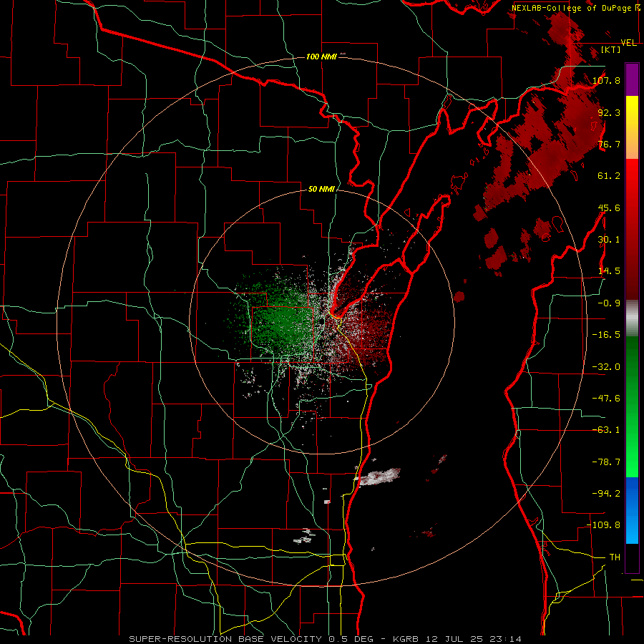
Task: Select the 92.3 legend value
Action: tap(609, 112)
